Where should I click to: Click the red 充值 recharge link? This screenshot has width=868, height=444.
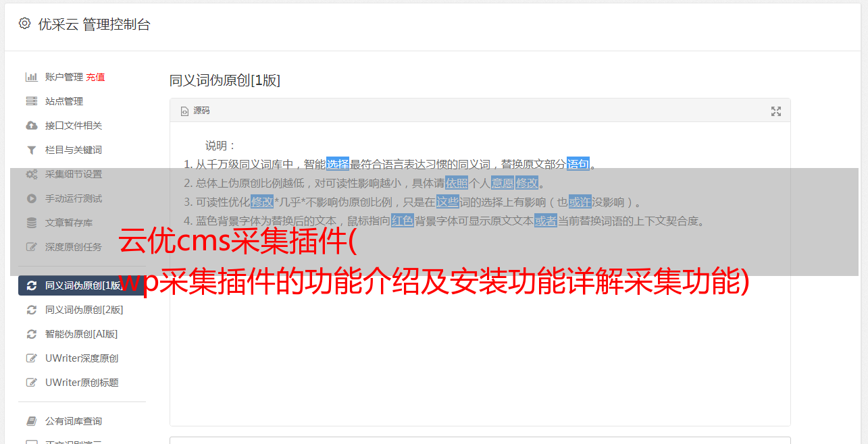[x=95, y=77]
